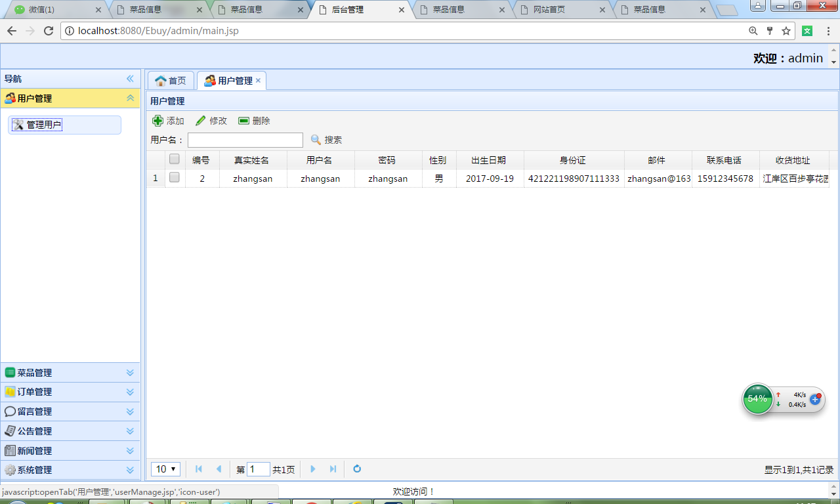Click the floating 54% accelerator ball

757,399
